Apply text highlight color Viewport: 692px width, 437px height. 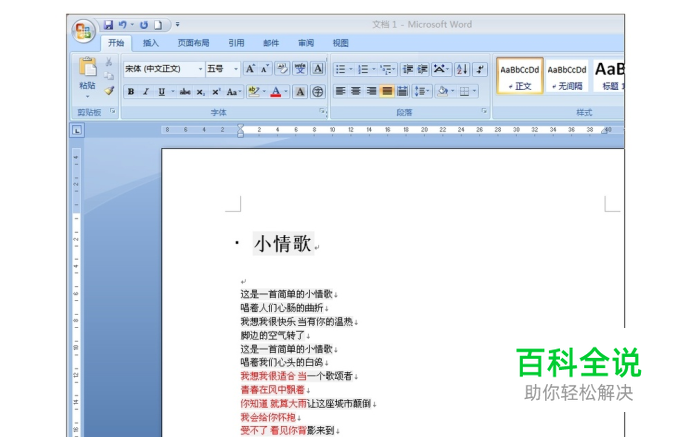click(x=253, y=91)
